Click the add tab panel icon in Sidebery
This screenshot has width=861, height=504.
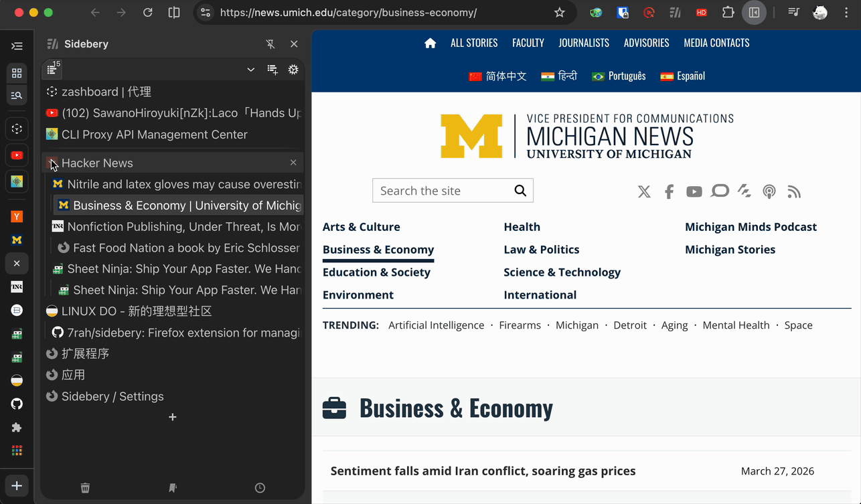click(x=272, y=70)
